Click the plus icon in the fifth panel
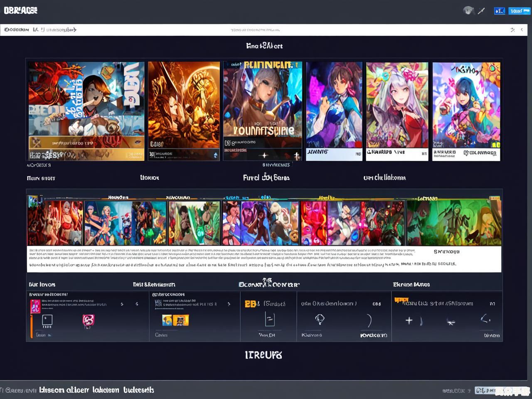Viewport: 532px width, 399px height. click(409, 320)
